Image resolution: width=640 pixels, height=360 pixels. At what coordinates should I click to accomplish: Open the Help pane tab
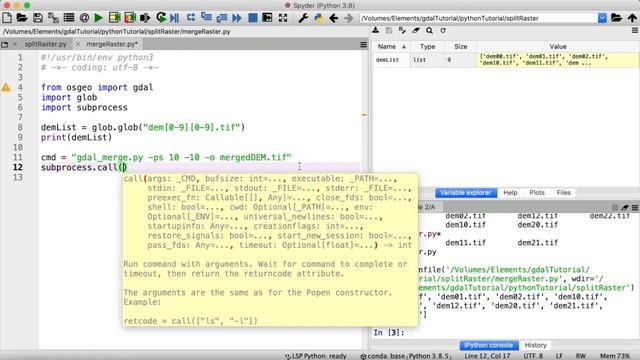tap(510, 193)
